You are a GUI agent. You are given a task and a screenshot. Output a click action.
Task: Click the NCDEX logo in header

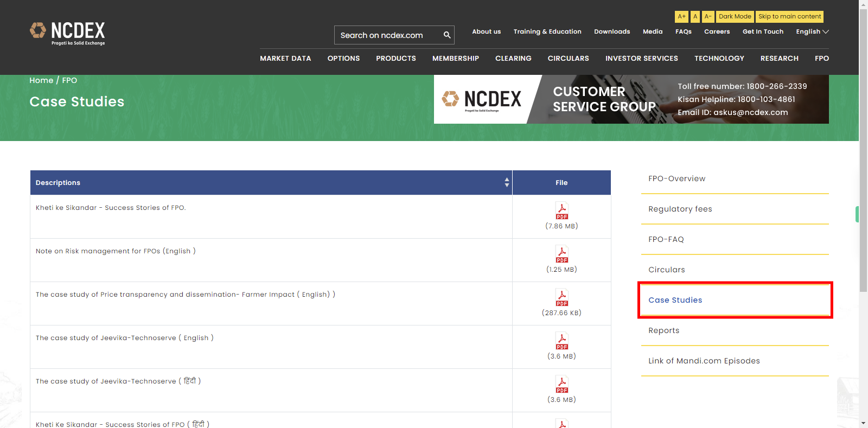67,34
